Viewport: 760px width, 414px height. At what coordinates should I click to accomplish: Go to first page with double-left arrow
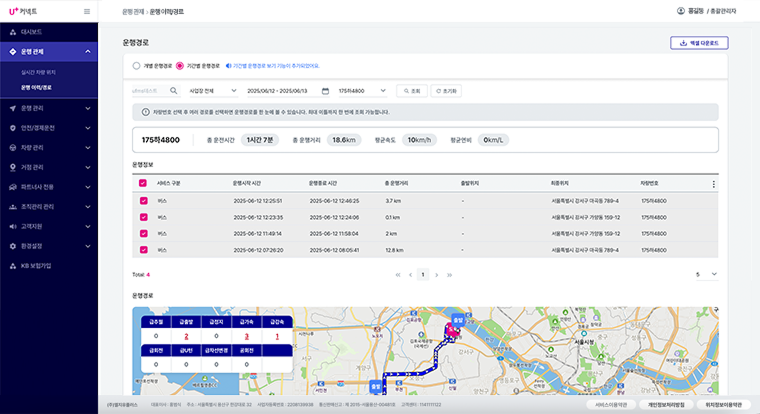(398, 275)
